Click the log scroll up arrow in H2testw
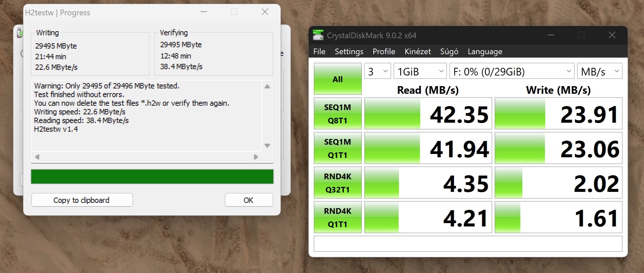This screenshot has height=273, width=644. [x=267, y=86]
